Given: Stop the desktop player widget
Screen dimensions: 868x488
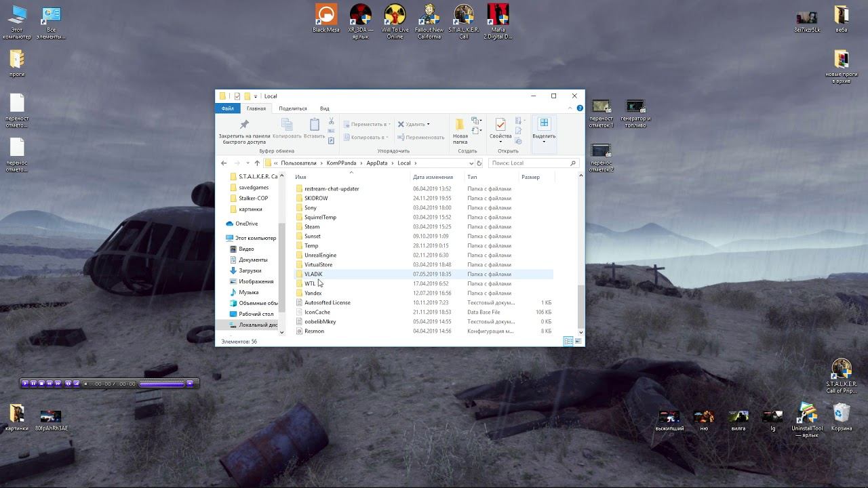Looking at the screenshot, I should click(41, 384).
